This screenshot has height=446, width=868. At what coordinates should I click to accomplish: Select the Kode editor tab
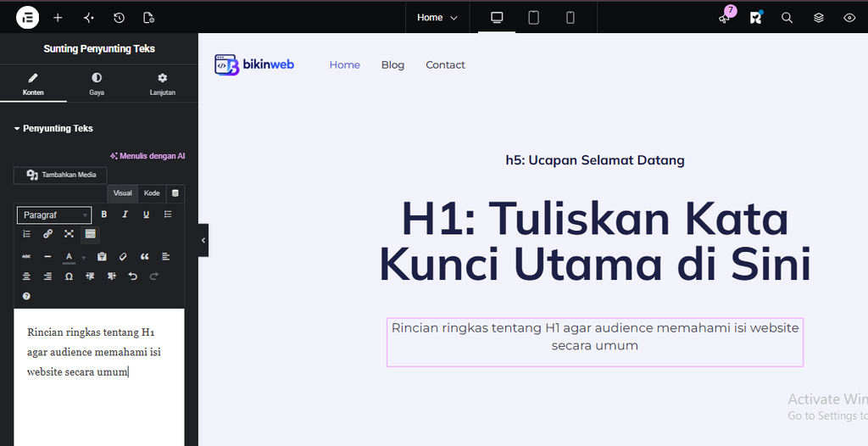(152, 193)
